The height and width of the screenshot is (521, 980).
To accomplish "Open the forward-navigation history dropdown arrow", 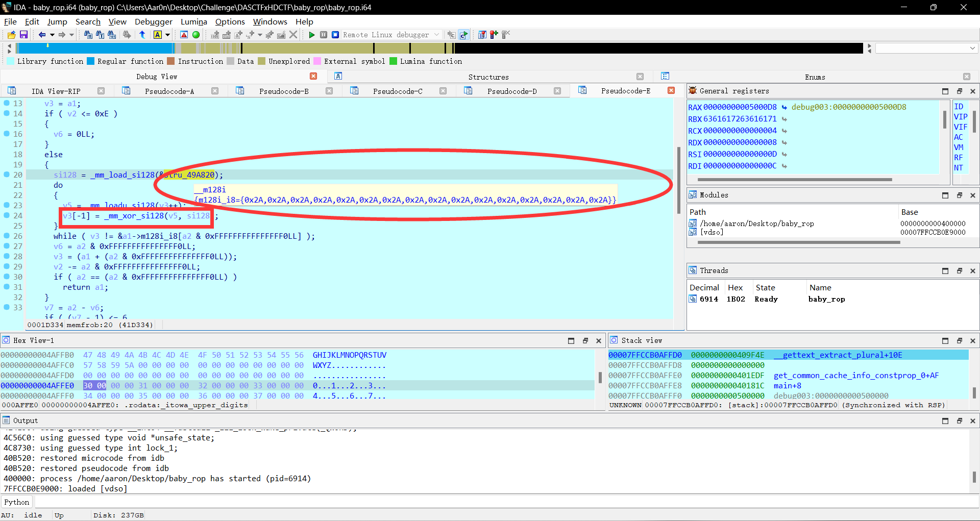I will (71, 35).
